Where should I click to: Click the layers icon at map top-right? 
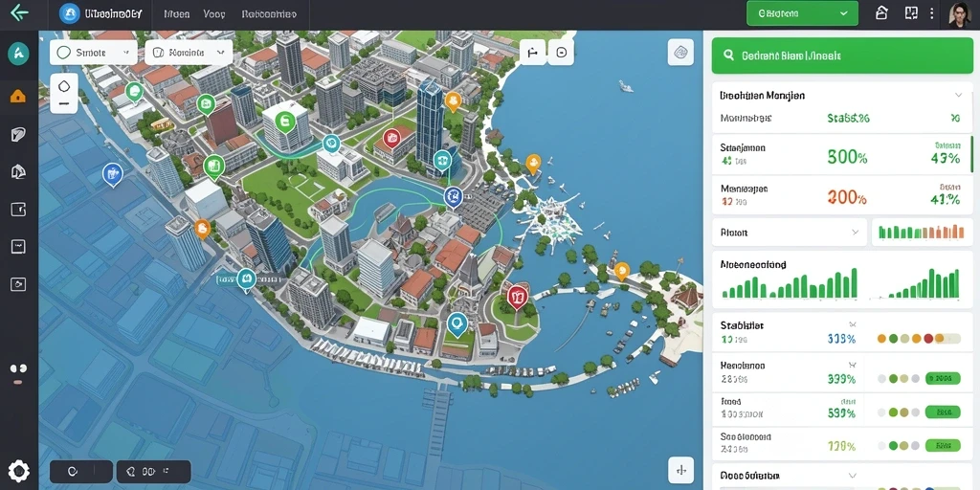click(680, 53)
